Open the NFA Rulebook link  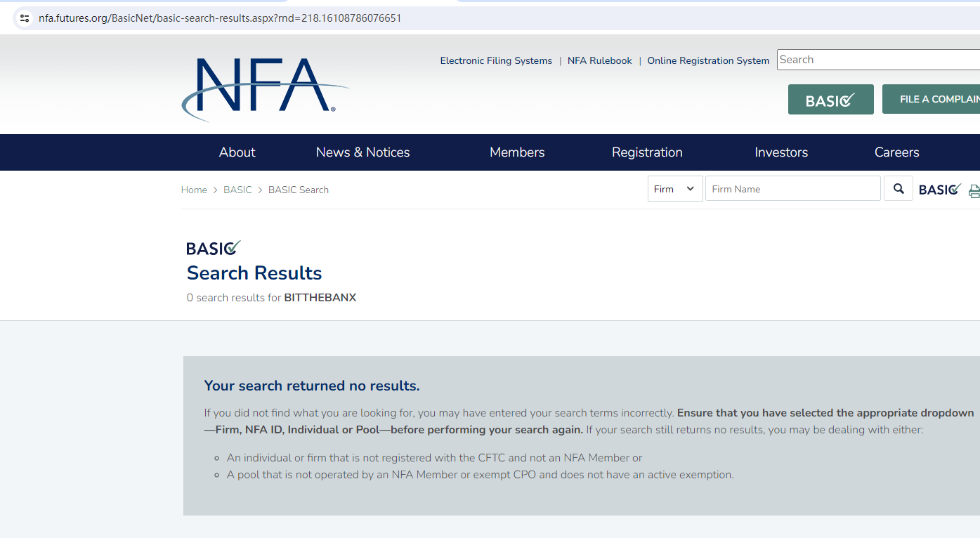point(600,61)
